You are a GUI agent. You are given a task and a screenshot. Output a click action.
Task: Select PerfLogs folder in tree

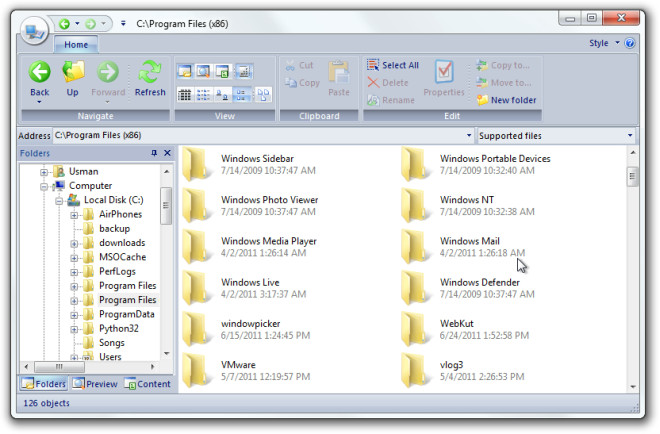117,272
